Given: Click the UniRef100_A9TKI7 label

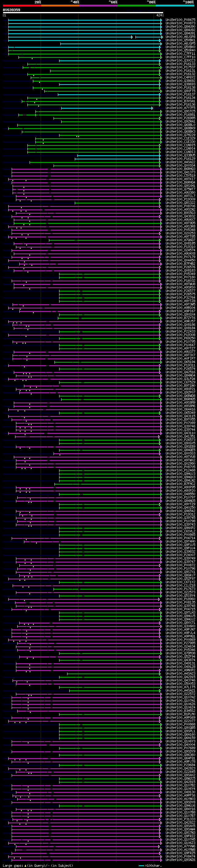Looking at the screenshot, I should [180, 179].
